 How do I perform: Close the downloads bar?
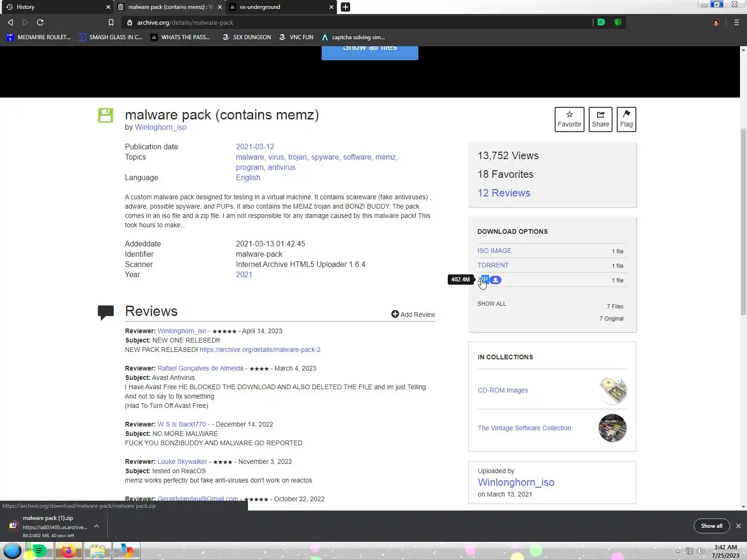click(739, 526)
